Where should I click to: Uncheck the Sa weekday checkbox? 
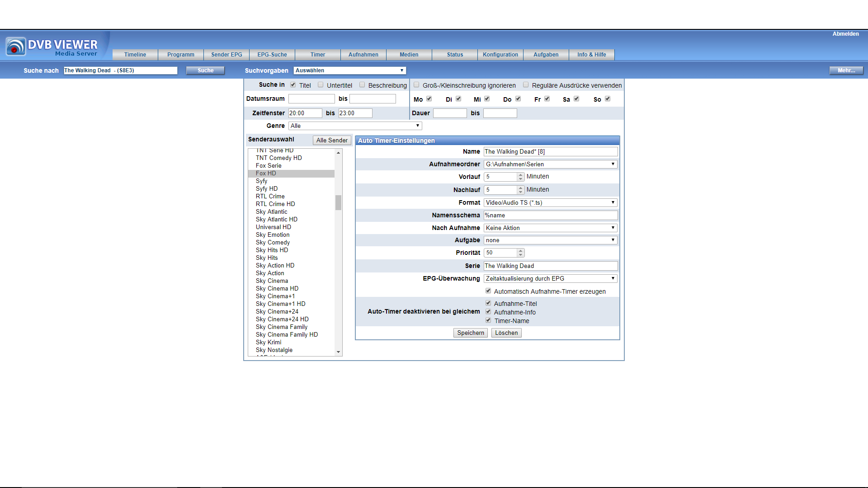(x=576, y=99)
